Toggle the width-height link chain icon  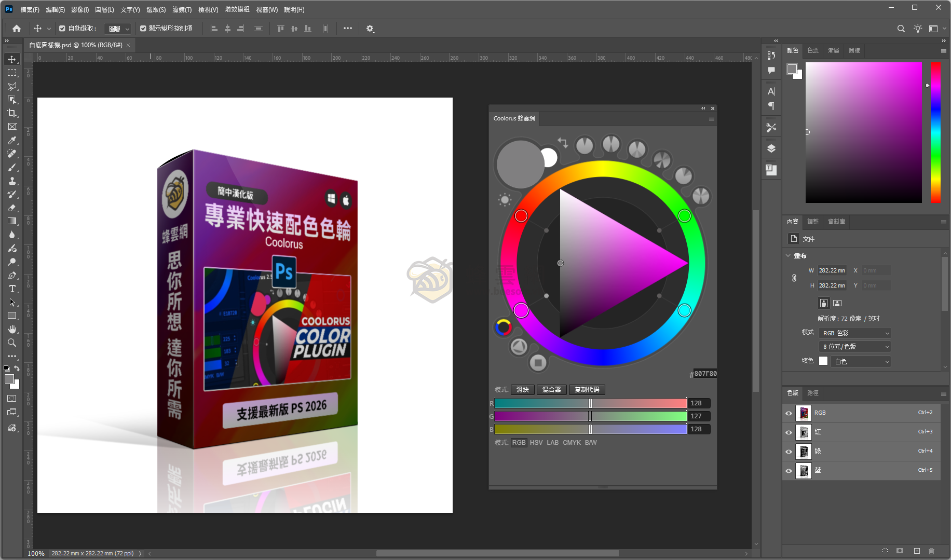[794, 278]
